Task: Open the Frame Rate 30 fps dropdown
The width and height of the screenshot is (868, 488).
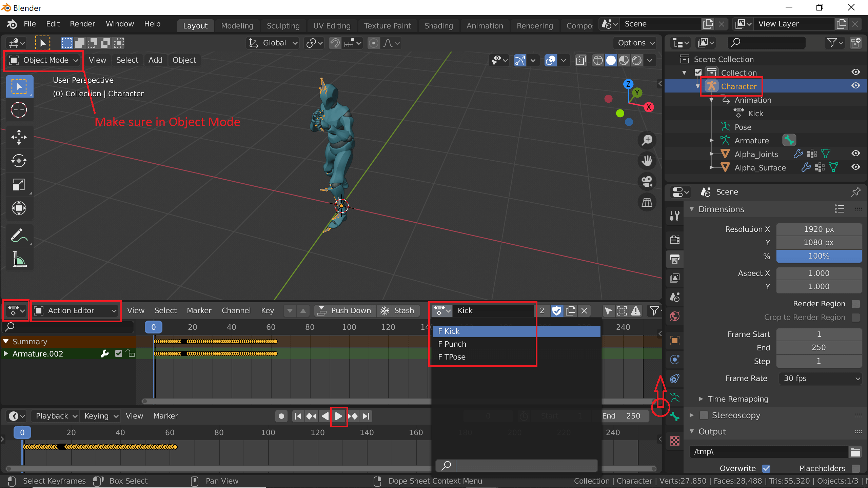Action: [820, 378]
